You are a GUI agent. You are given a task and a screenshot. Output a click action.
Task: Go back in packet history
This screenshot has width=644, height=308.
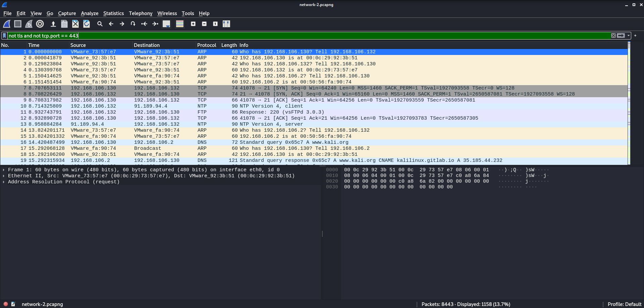111,24
